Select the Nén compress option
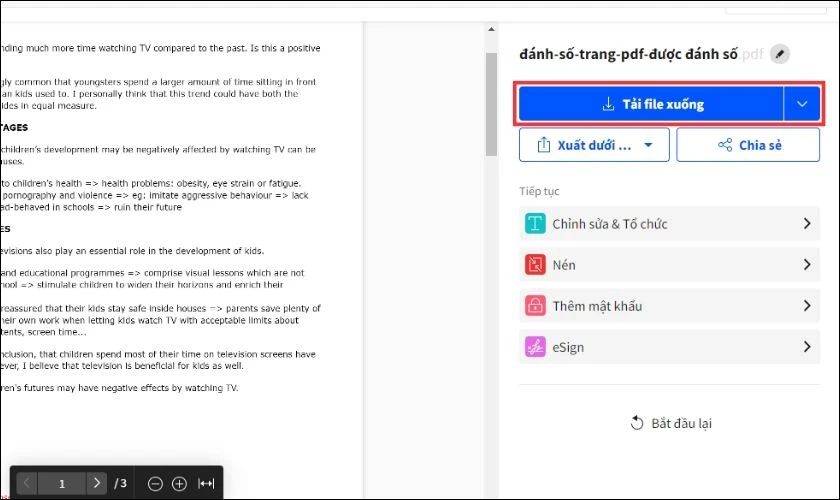The width and height of the screenshot is (840, 500). pyautogui.click(x=669, y=265)
